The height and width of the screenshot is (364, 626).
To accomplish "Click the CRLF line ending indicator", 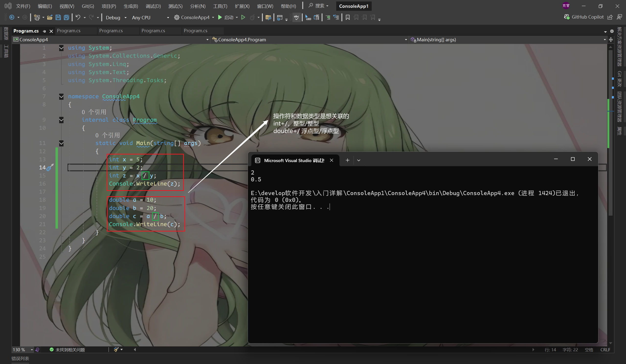I will coord(605,350).
